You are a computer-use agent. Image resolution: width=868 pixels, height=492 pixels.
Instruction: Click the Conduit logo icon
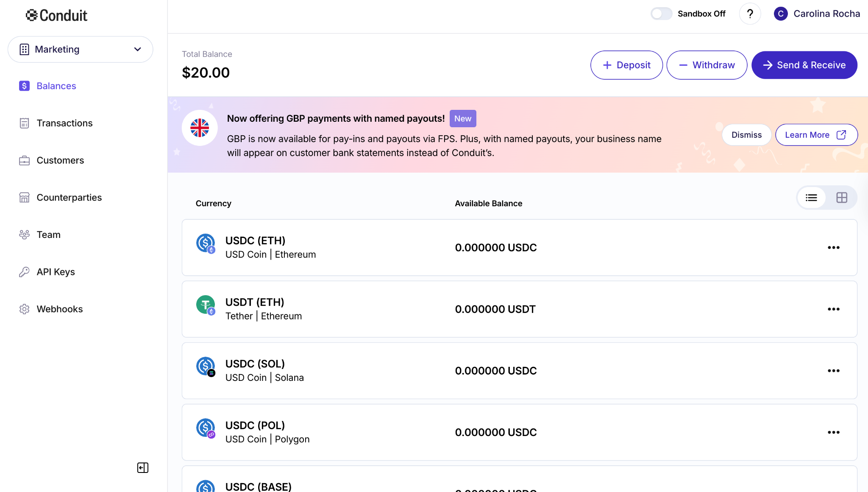pos(31,15)
